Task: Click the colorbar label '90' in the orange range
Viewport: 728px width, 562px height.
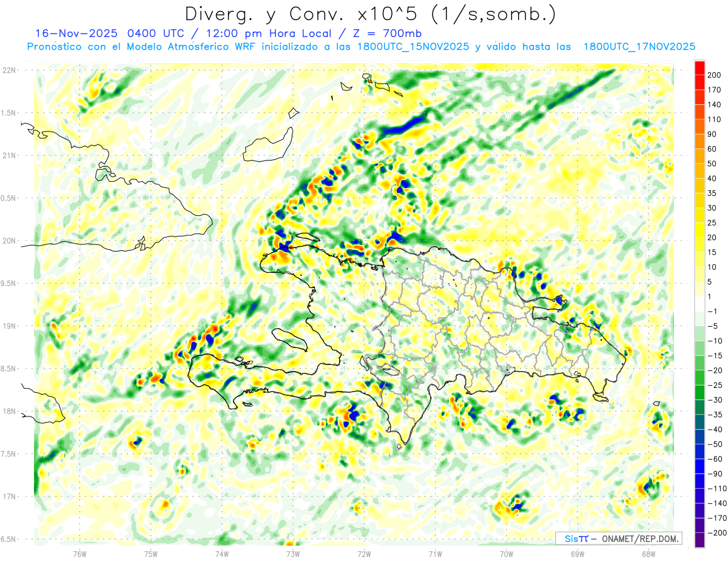Action: click(x=712, y=134)
